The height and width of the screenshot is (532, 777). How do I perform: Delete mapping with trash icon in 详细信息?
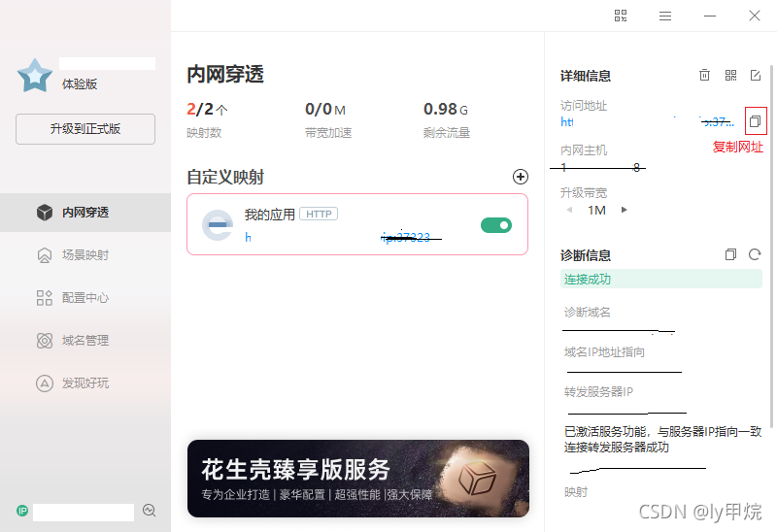click(704, 76)
